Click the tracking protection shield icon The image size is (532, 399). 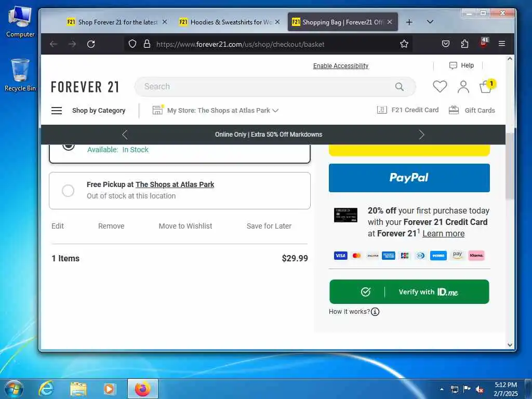click(x=132, y=44)
